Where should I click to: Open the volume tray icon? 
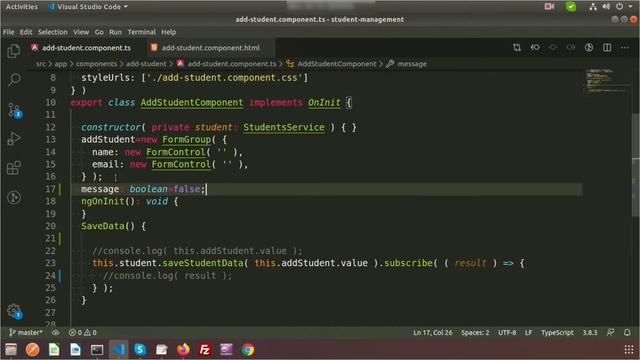[x=606, y=7]
